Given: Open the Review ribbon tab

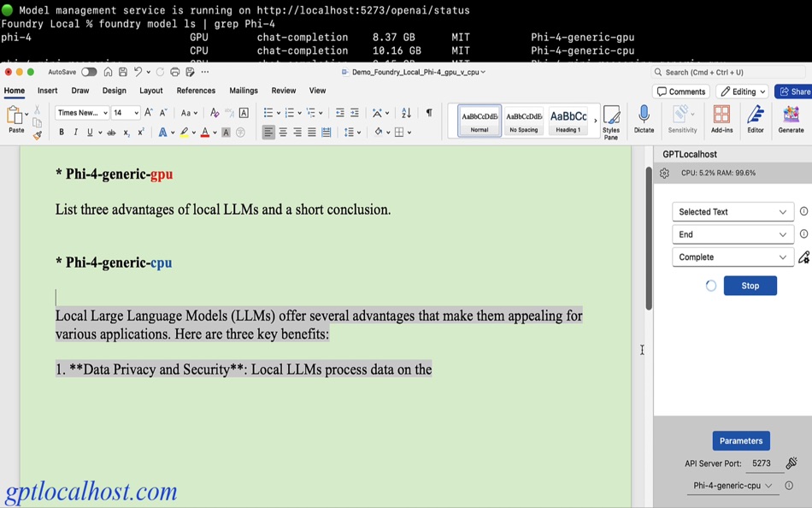Looking at the screenshot, I should pos(284,91).
